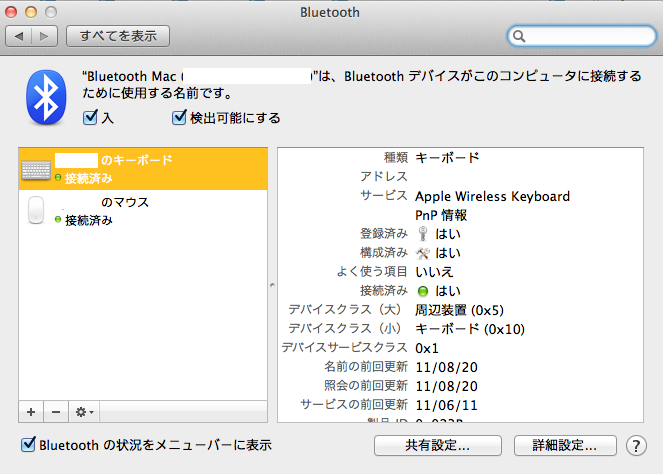The width and height of the screenshot is (663, 474).
Task: Click the green connected indicator in details
Action: pyautogui.click(x=423, y=291)
